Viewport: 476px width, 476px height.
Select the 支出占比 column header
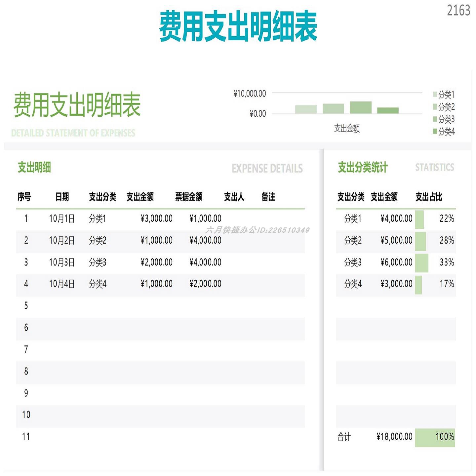[x=429, y=197]
